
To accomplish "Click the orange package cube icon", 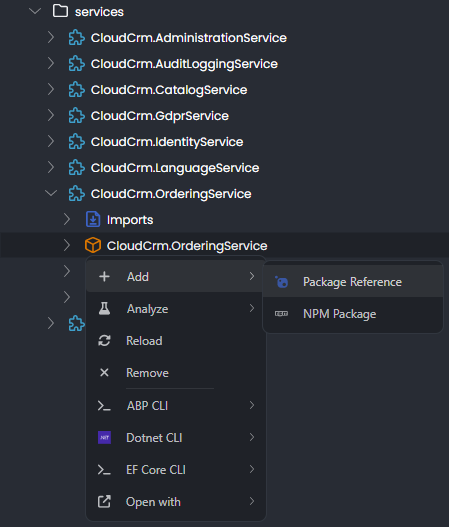I will point(93,245).
